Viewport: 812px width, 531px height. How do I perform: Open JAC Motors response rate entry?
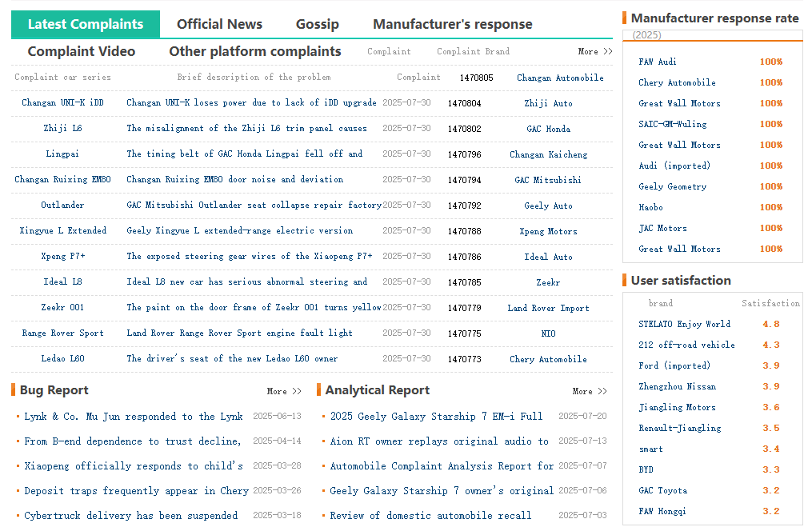pyautogui.click(x=663, y=228)
